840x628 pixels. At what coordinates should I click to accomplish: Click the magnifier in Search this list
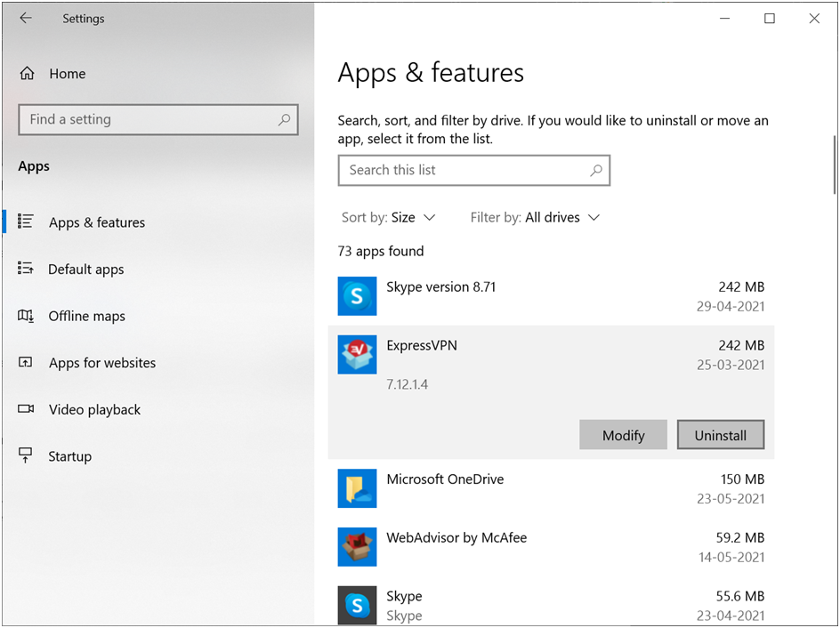[595, 170]
